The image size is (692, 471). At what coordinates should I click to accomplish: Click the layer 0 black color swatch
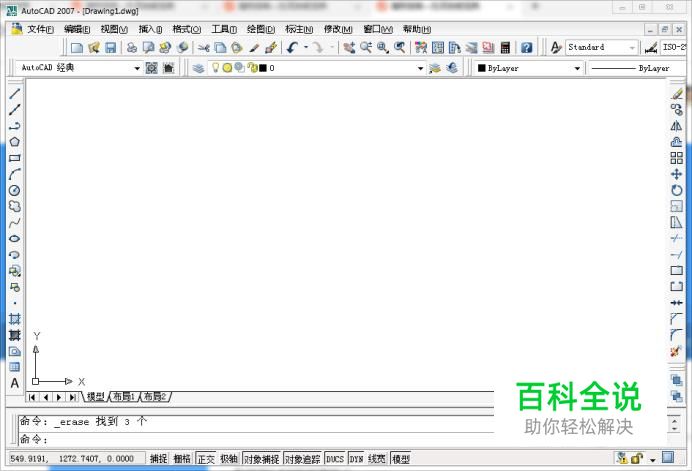(263, 68)
